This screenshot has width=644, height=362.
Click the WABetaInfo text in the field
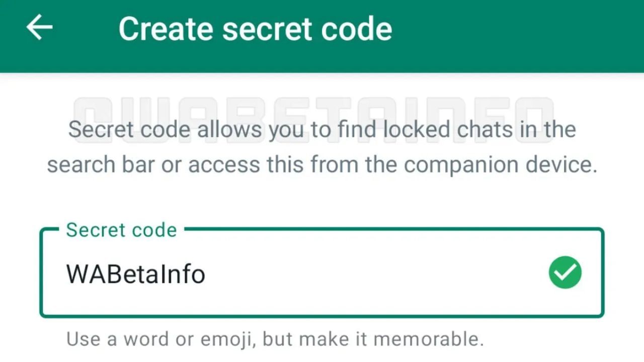coord(135,274)
